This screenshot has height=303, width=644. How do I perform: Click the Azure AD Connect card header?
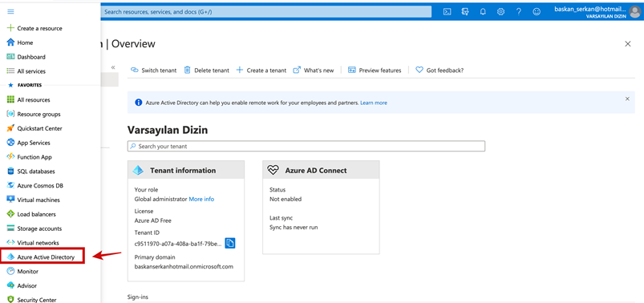pos(321,171)
